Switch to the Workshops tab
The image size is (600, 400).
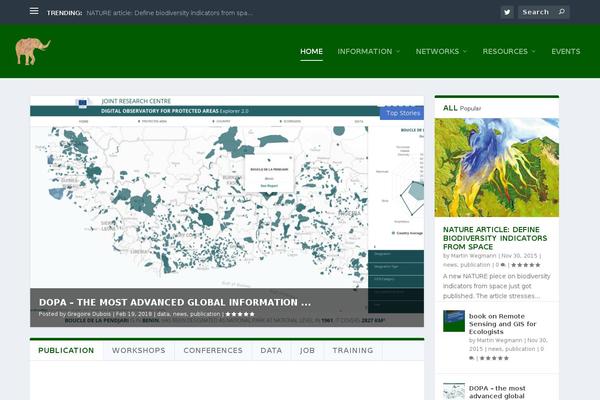point(138,351)
